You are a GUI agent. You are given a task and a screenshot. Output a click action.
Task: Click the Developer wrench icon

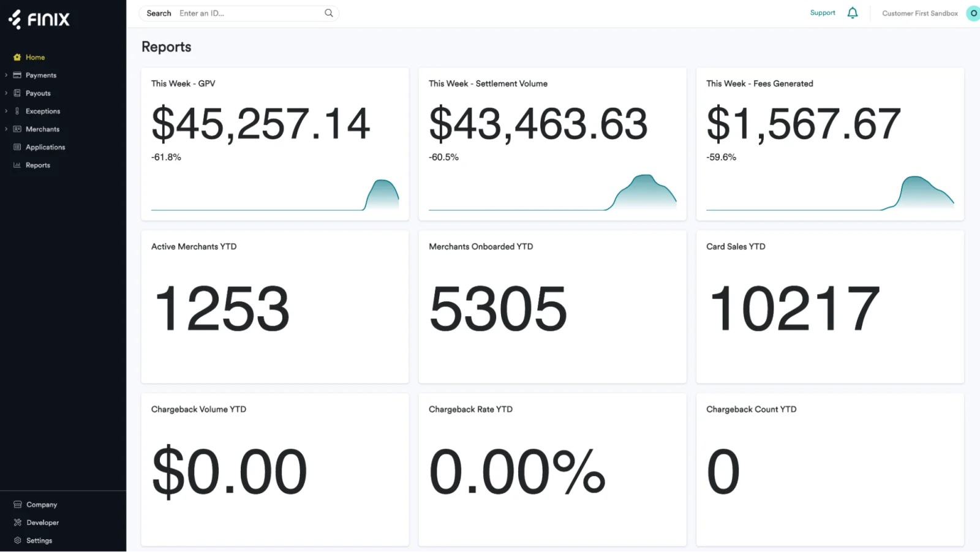click(17, 522)
